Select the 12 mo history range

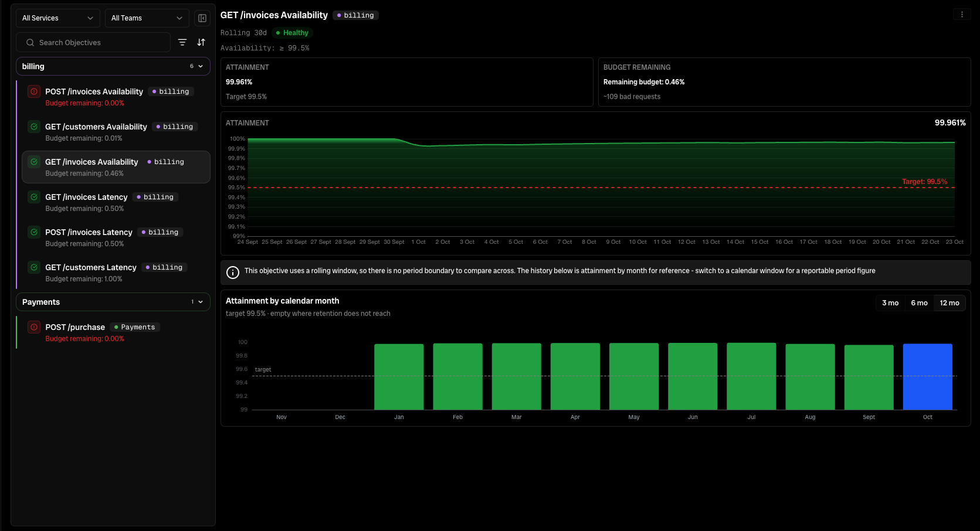pyautogui.click(x=950, y=303)
